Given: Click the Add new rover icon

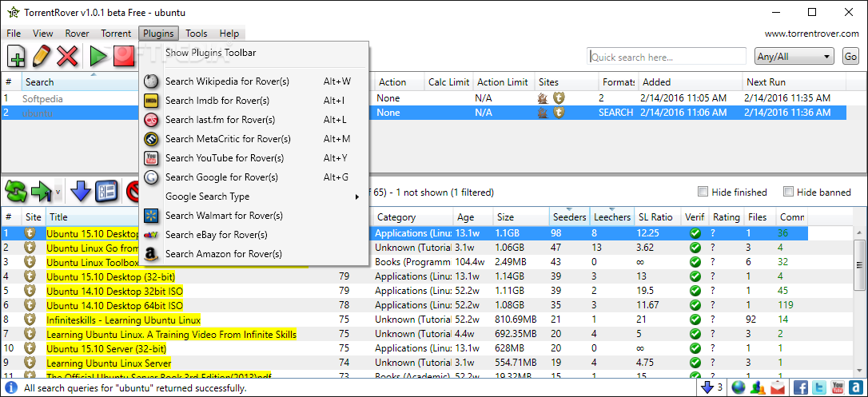Looking at the screenshot, I should pyautogui.click(x=16, y=57).
